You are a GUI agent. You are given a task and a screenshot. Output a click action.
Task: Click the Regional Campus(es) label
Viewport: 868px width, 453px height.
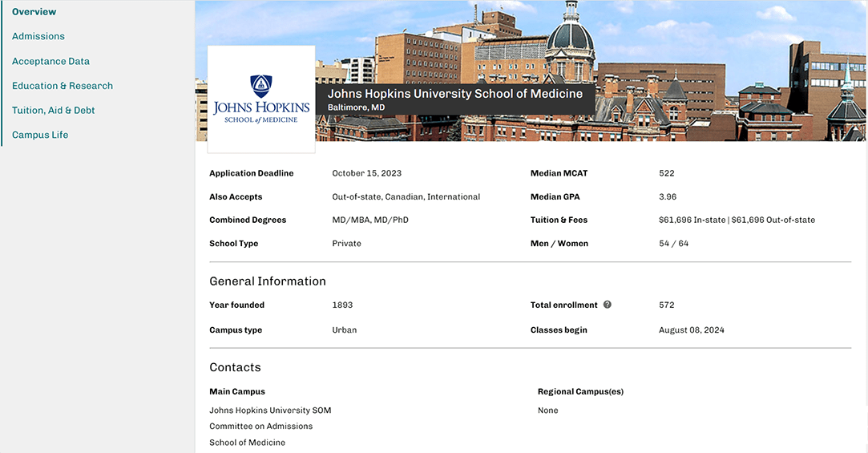click(x=581, y=391)
